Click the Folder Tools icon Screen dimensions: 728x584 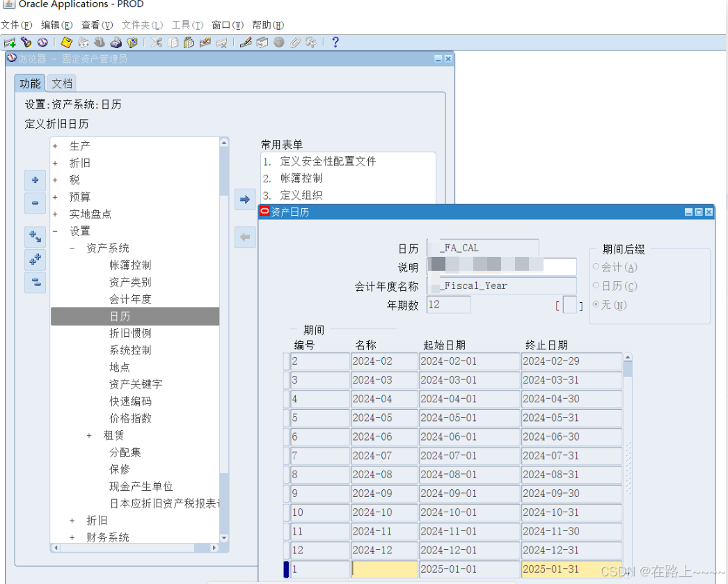(x=311, y=42)
